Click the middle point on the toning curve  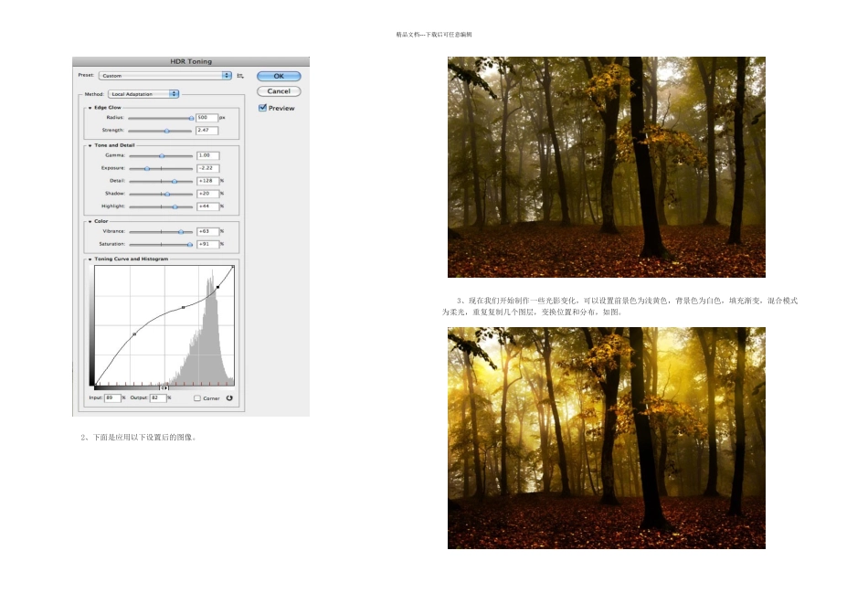coord(184,308)
